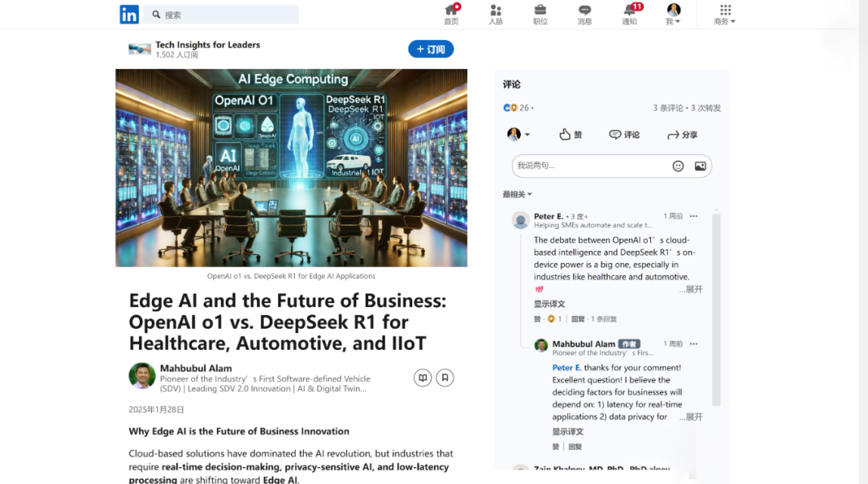
Task: Click the Comment (评论) speech bubble button
Action: coord(624,134)
